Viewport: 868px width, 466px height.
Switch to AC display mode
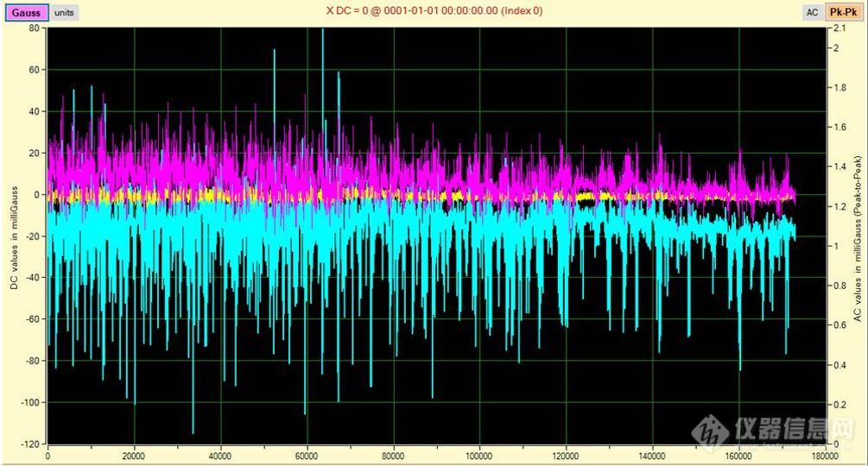pyautogui.click(x=812, y=12)
